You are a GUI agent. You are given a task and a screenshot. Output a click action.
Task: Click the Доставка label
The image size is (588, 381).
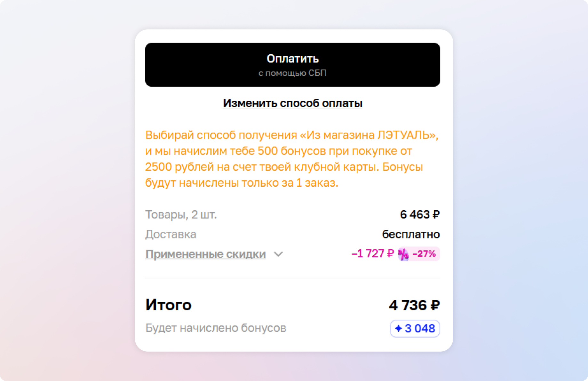(171, 234)
